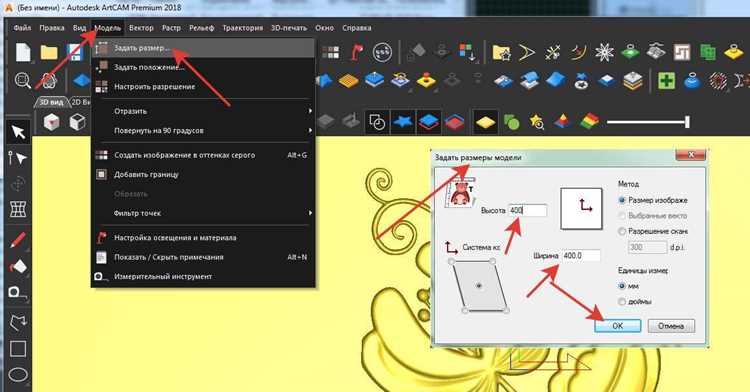
Task: Close the Задать размеры модели dialog
Action: 690,155
